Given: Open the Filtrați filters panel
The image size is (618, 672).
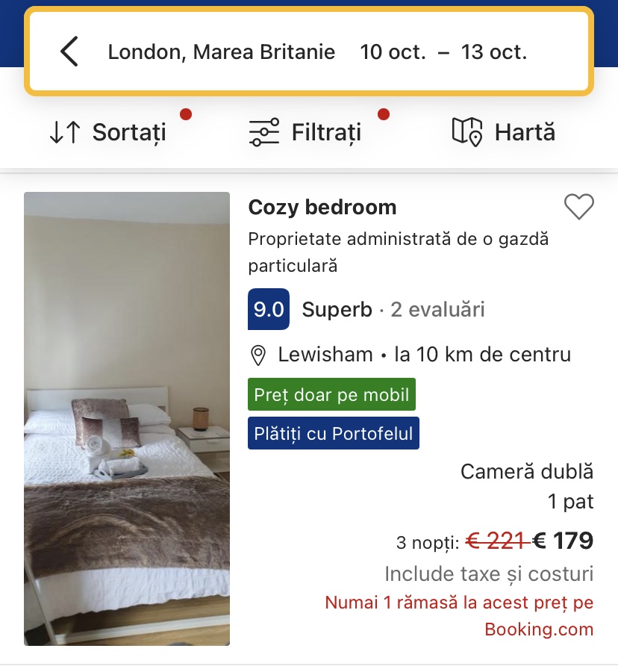Looking at the screenshot, I should (x=326, y=132).
